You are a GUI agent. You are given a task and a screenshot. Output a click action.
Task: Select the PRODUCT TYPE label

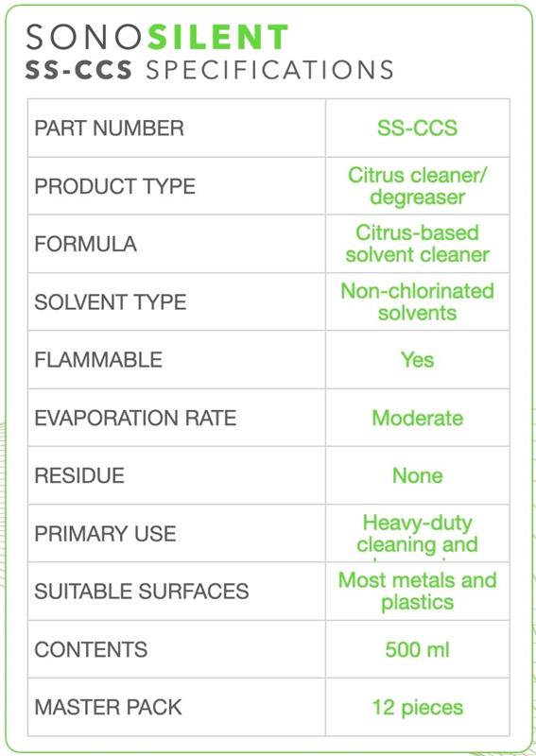[x=114, y=186]
